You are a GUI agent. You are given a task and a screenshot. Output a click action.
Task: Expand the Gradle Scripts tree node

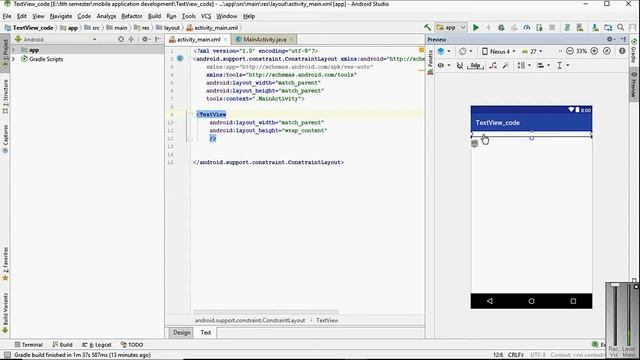pos(13,59)
